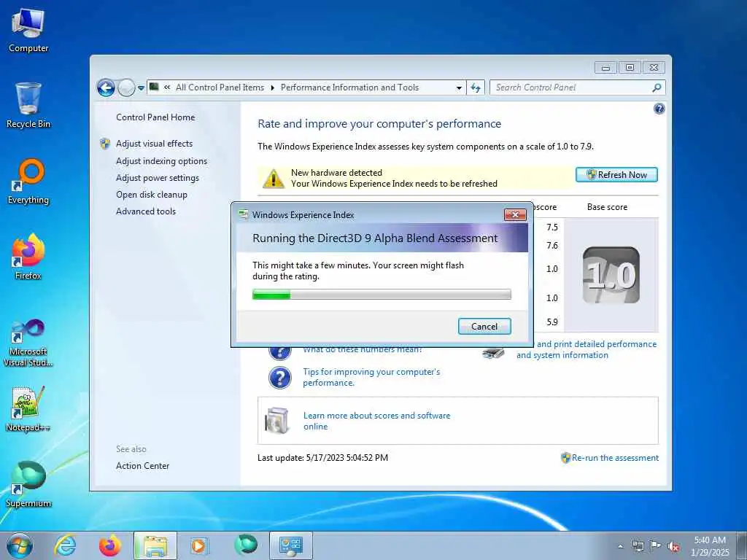Click the New hardware detected message
Screen dimensions: 747x560
[x=336, y=172]
